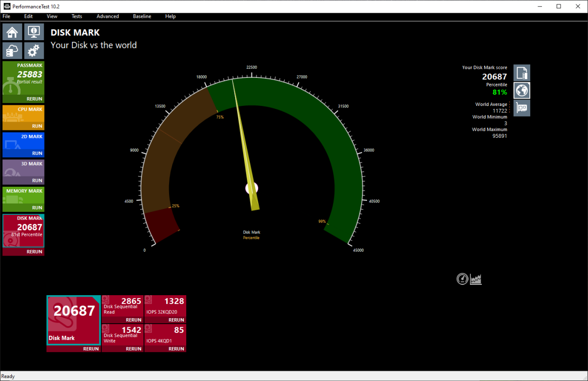Viewport: 588px width, 381px height.
Task: Click the 99% percentile gauge marker
Action: pos(322,221)
